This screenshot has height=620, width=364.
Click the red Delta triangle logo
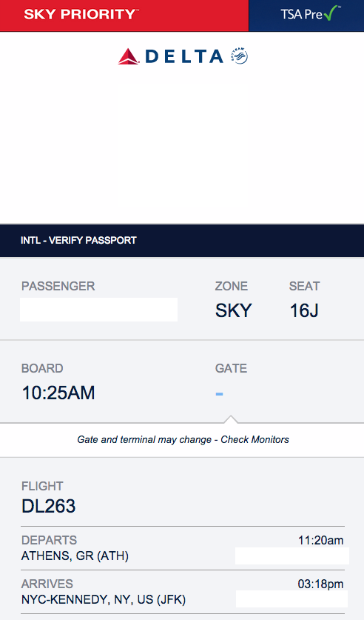[x=128, y=56]
